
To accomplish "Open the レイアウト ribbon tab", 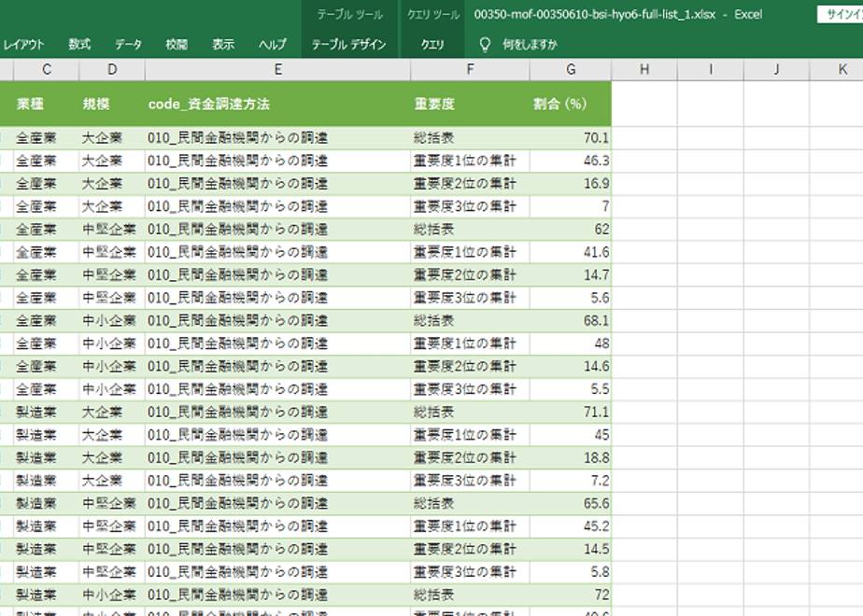I will click(22, 45).
